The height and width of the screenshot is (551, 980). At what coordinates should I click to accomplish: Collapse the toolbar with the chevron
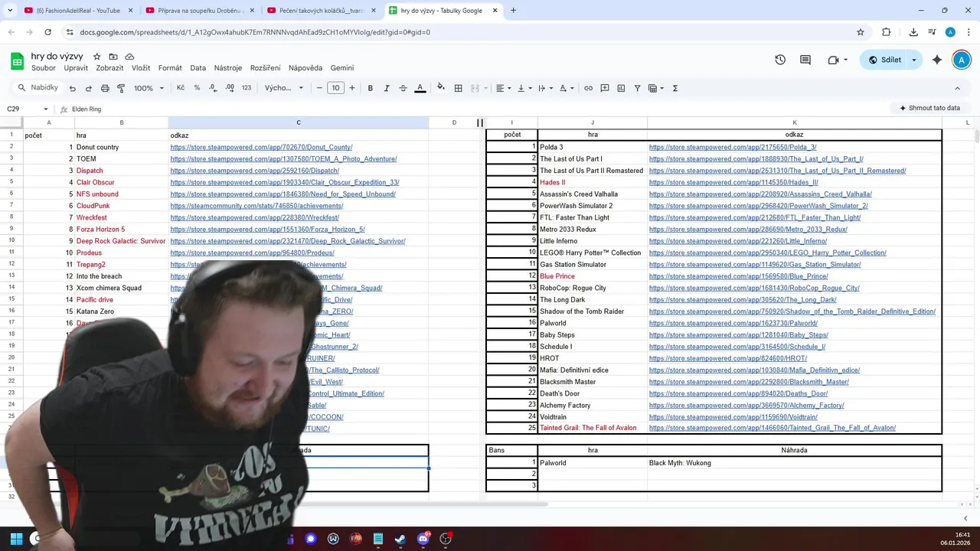tap(957, 88)
